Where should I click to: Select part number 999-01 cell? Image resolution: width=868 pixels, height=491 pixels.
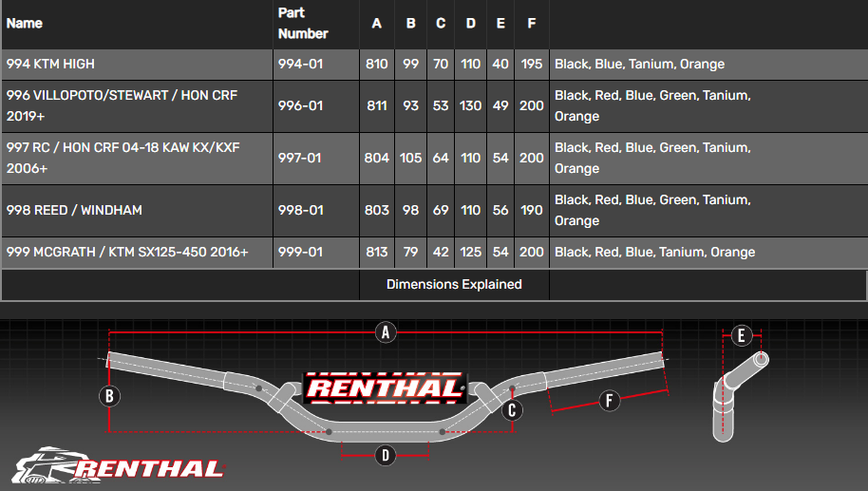[x=300, y=252]
